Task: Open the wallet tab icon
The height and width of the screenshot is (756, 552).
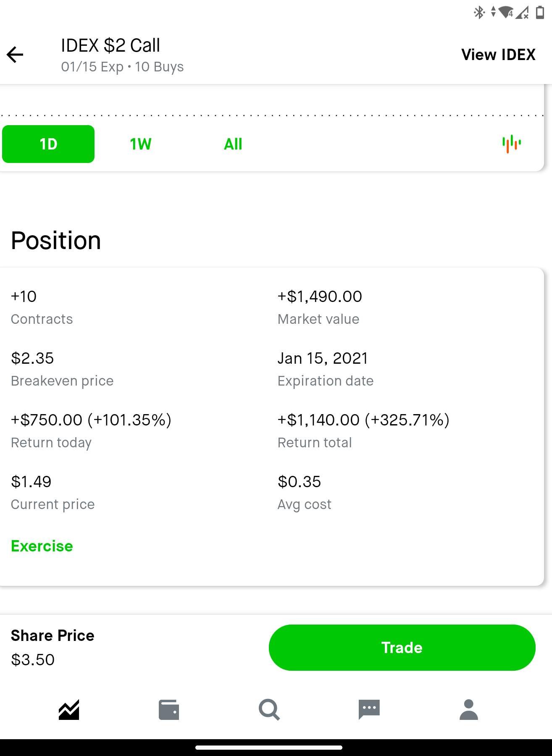Action: 169,710
